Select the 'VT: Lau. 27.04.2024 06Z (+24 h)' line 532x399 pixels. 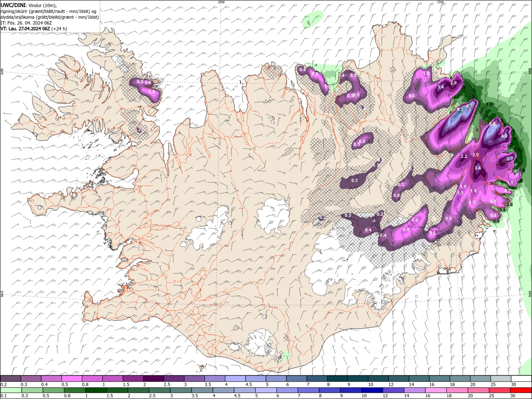pos(34,29)
